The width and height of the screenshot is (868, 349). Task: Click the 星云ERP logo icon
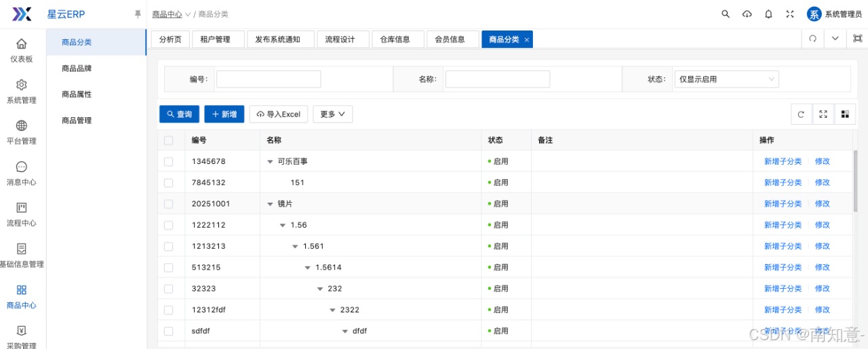coord(22,14)
